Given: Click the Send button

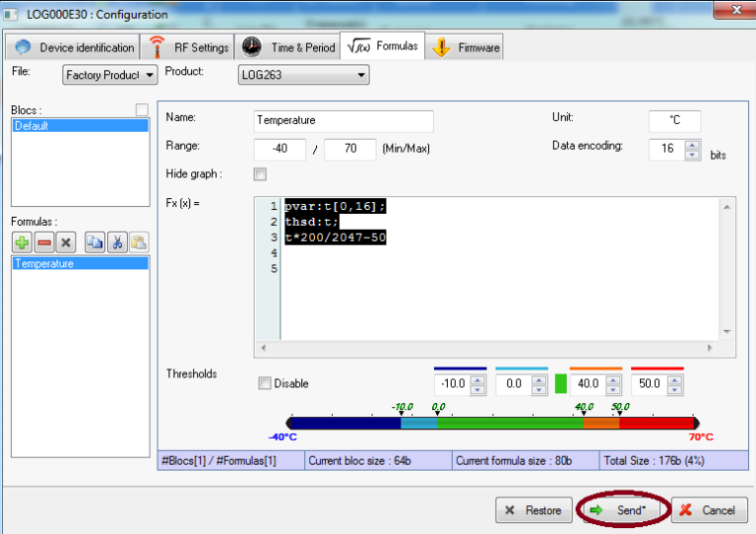Looking at the screenshot, I should tap(623, 510).
